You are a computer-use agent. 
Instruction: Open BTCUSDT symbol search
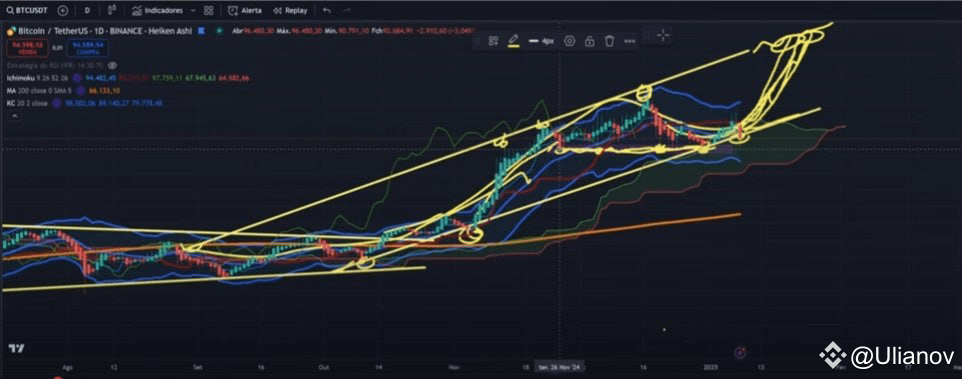coord(26,10)
